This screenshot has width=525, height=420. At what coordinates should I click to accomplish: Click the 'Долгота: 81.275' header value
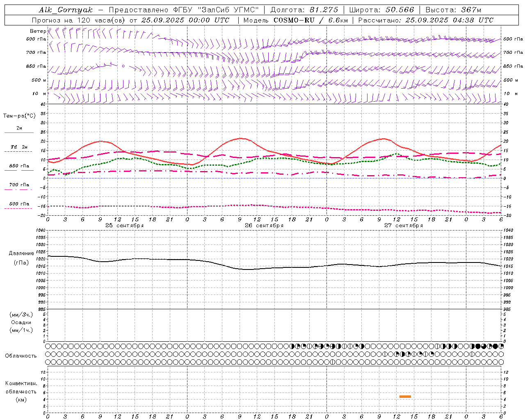[304, 10]
